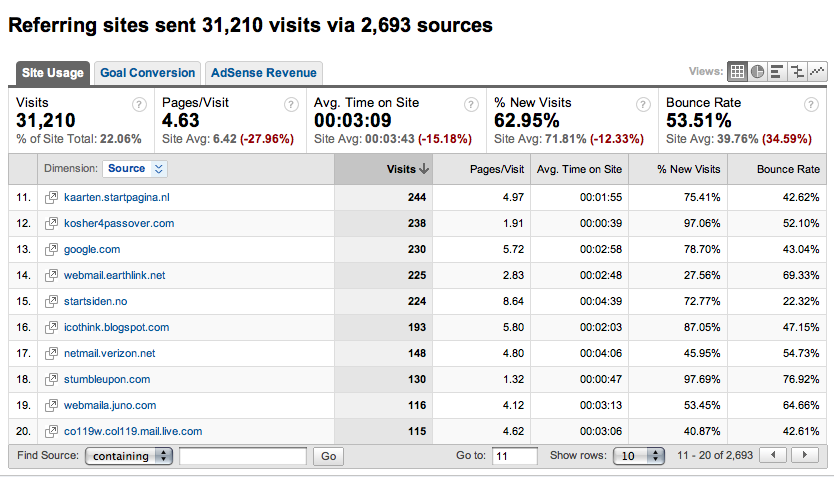
Task: Go to previous page of results
Action: click(773, 455)
